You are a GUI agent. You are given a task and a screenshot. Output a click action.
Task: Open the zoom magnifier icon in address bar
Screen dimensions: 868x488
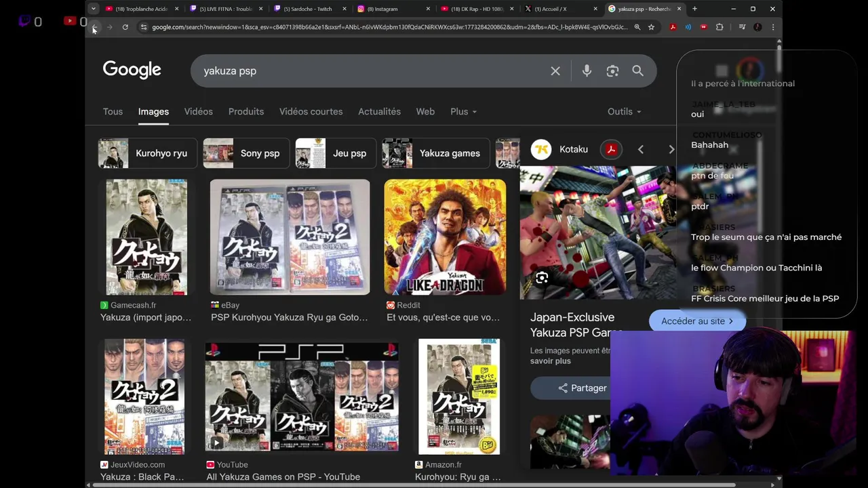(637, 27)
